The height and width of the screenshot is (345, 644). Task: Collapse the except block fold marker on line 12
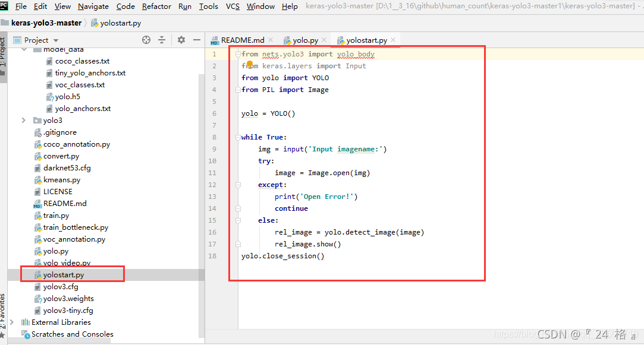click(x=238, y=185)
